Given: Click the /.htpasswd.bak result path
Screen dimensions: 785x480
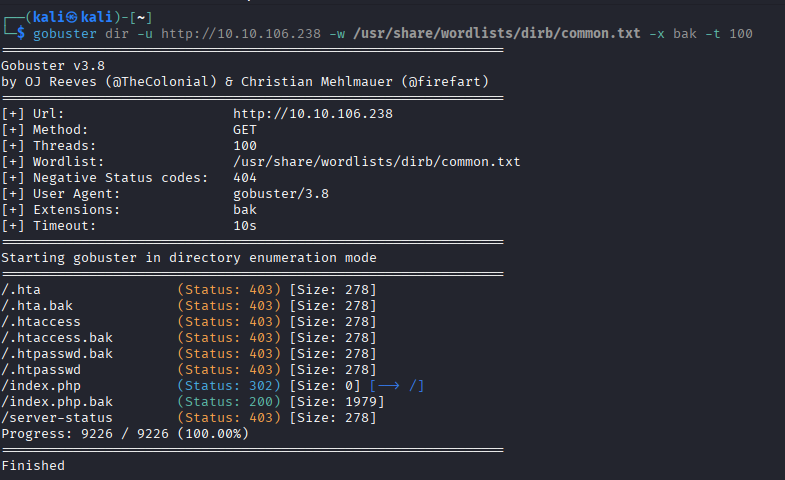Looking at the screenshot, I should click(x=56, y=353).
